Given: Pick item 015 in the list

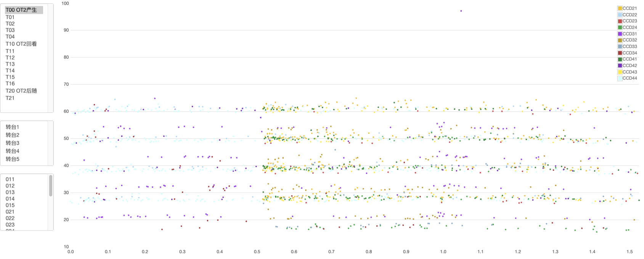Looking at the screenshot, I should (10, 205).
